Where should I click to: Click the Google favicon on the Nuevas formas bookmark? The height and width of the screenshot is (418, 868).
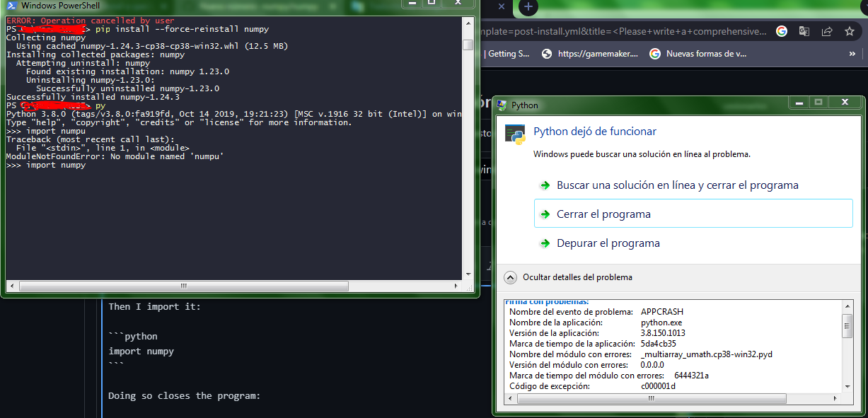tap(655, 53)
